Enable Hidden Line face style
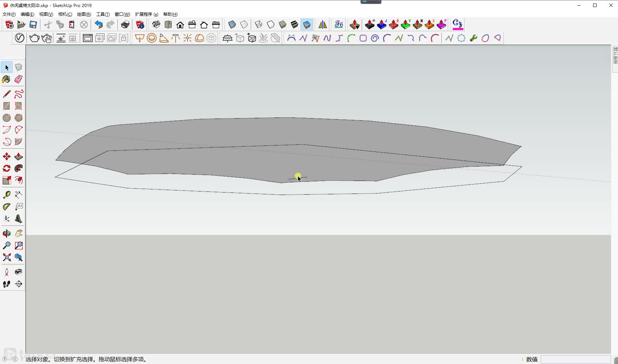The height and width of the screenshot is (364, 618). (x=271, y=25)
